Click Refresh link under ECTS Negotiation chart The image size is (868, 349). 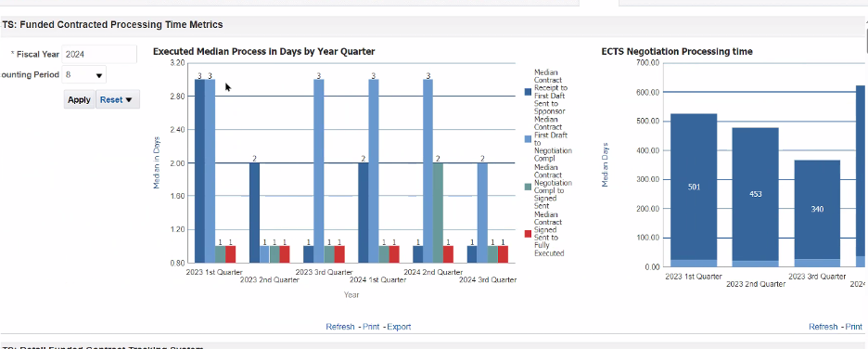823,327
